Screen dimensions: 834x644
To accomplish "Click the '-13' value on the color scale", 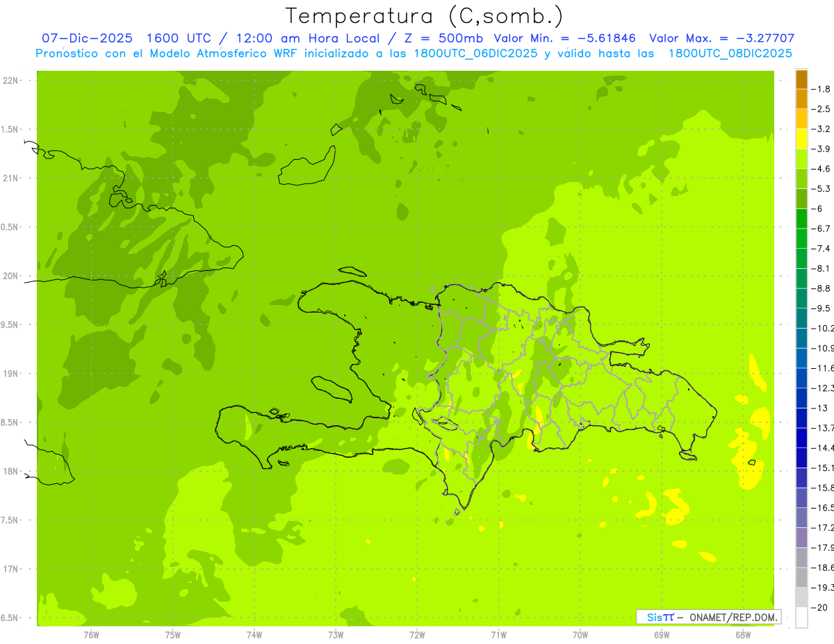I will (x=819, y=408).
